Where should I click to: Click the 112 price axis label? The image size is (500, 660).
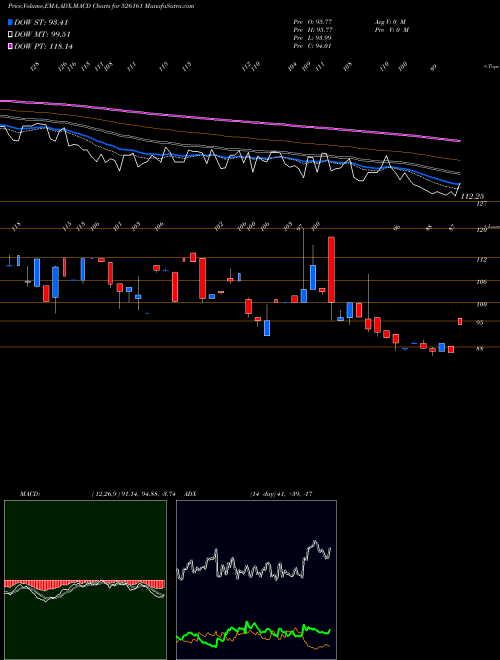[x=481, y=260]
